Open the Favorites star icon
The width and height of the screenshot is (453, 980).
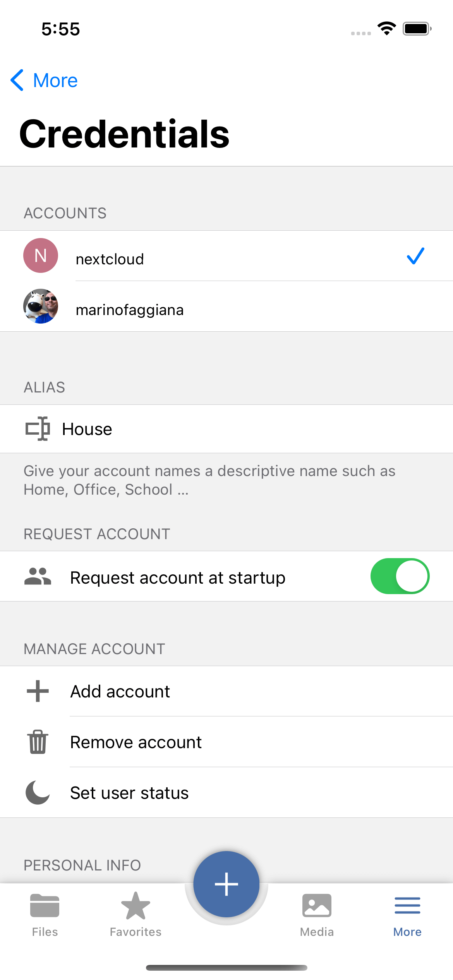pyautogui.click(x=136, y=905)
